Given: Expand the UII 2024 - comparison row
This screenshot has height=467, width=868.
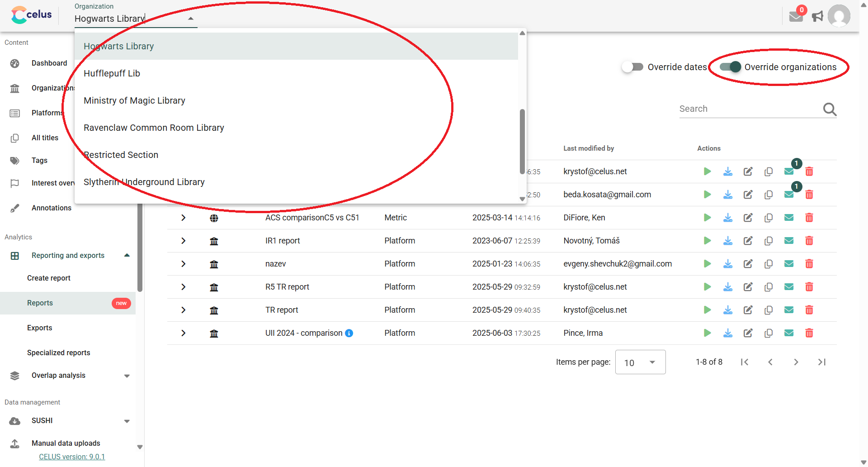Looking at the screenshot, I should tap(183, 333).
